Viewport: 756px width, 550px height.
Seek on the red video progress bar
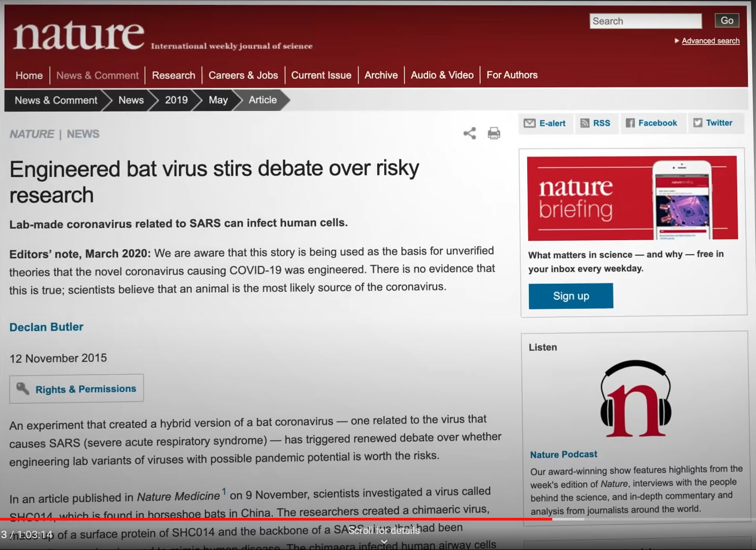tap(276, 519)
